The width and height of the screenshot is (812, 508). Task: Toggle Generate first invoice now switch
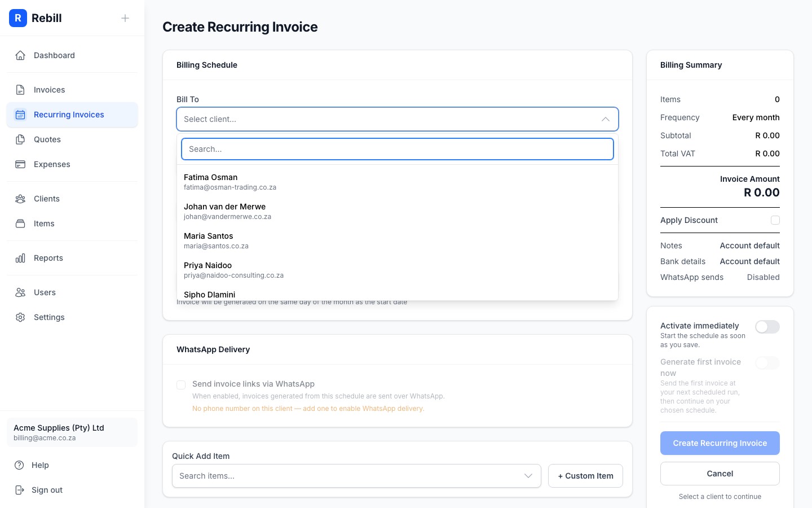(767, 363)
